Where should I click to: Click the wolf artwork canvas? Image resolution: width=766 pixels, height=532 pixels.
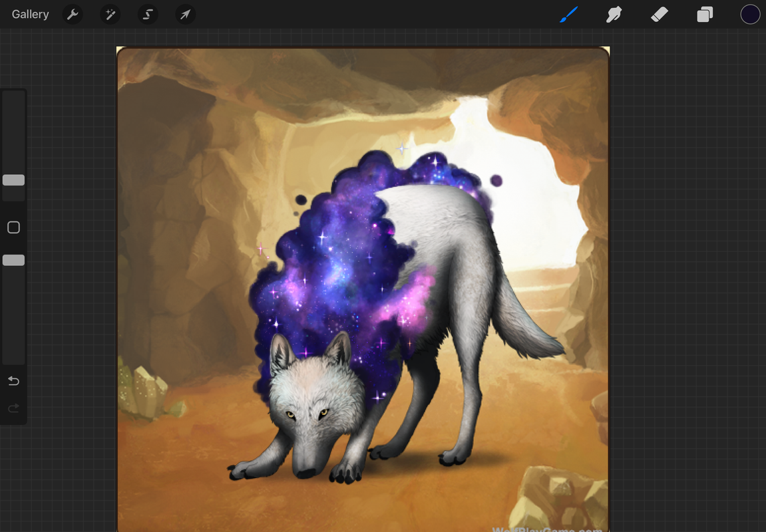(x=363, y=289)
